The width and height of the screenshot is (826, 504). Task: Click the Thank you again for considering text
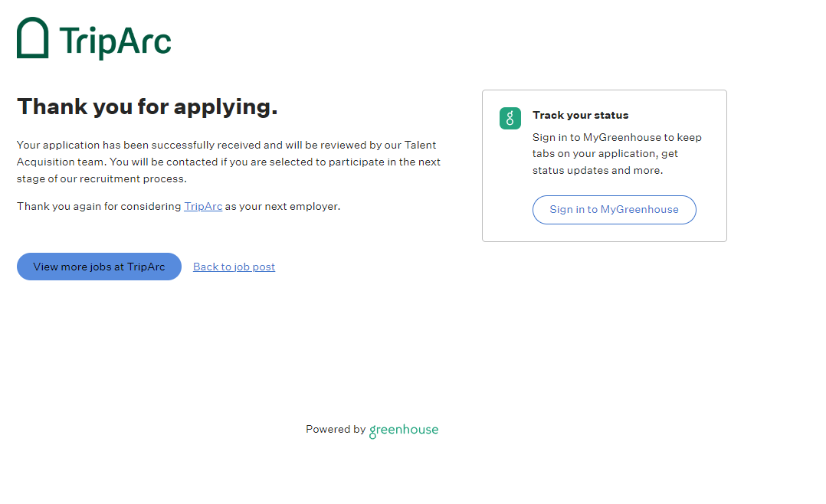click(x=99, y=206)
